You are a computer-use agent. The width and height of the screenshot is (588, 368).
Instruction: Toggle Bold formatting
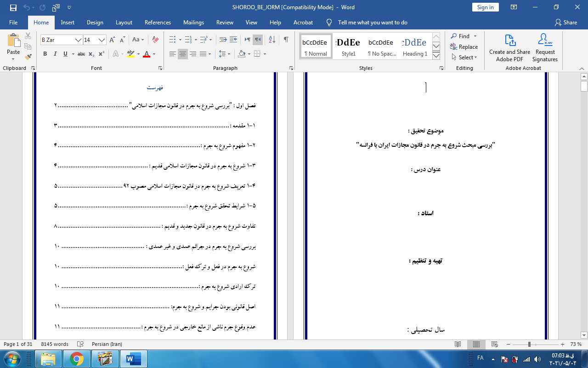pos(45,54)
